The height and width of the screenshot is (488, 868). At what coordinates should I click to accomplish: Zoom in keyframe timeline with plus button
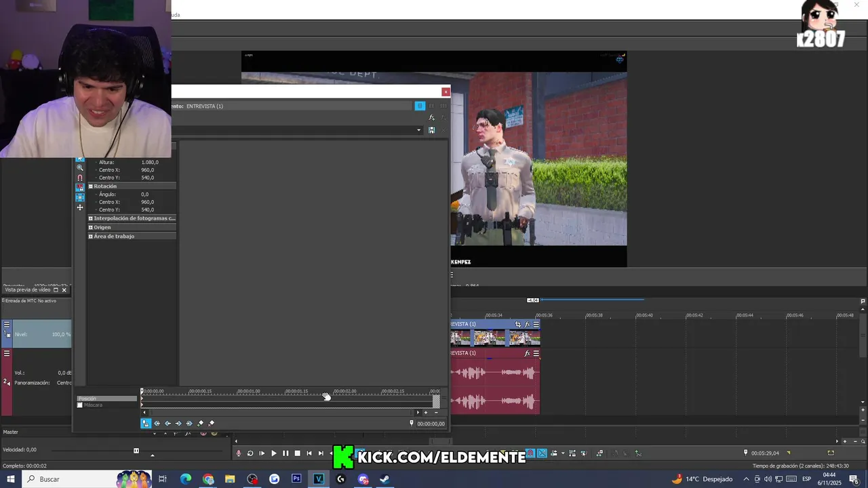pyautogui.click(x=426, y=413)
